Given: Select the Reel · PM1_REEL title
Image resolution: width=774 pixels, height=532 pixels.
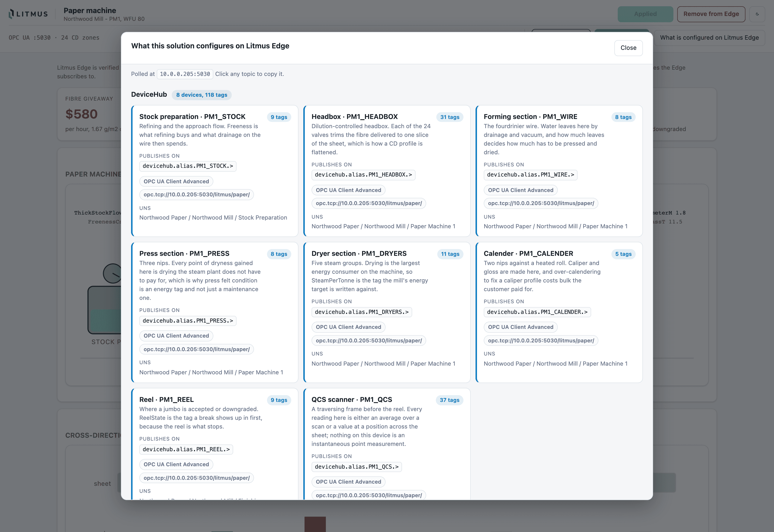Looking at the screenshot, I should 166,400.
